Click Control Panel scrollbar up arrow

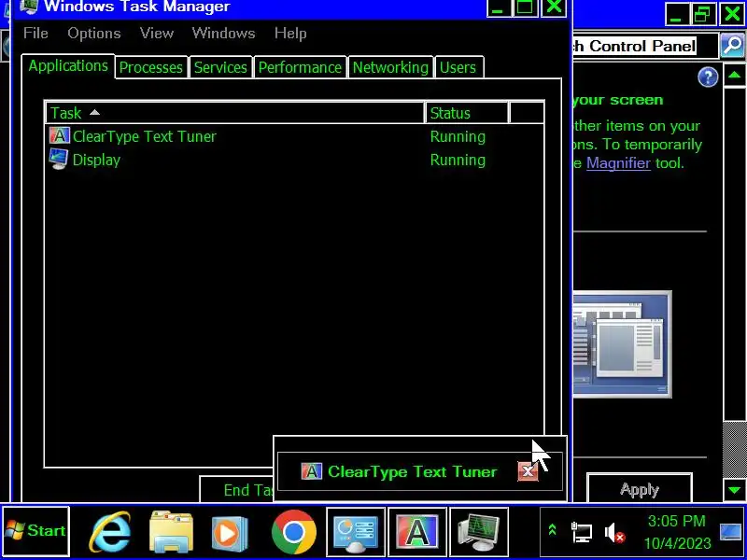[734, 76]
